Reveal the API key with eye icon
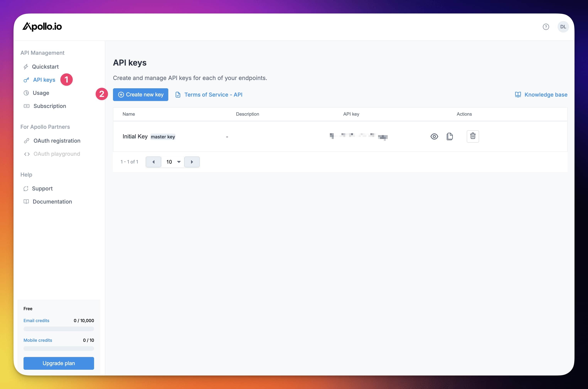 pyautogui.click(x=434, y=136)
